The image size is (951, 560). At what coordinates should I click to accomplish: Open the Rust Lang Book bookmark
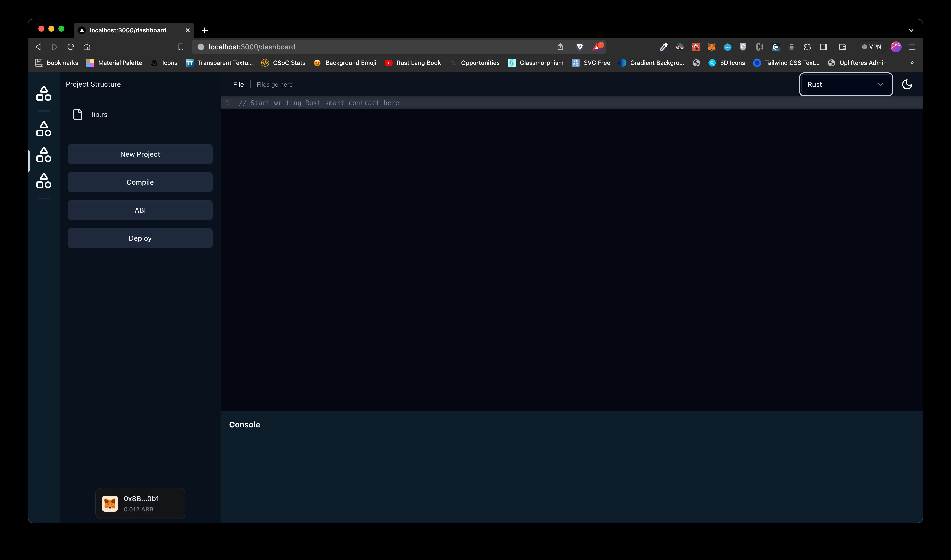[x=413, y=63]
